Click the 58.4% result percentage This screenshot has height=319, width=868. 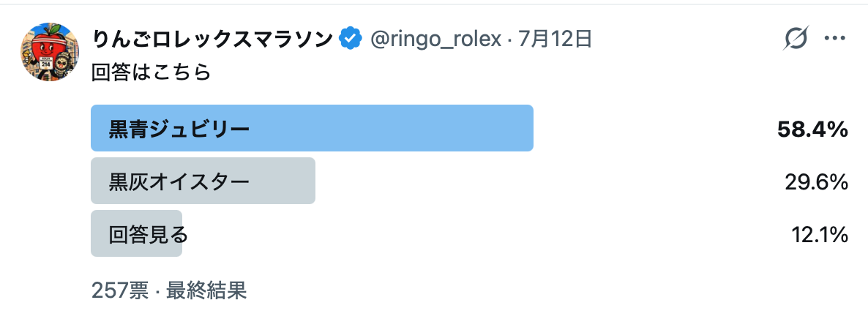pos(812,130)
